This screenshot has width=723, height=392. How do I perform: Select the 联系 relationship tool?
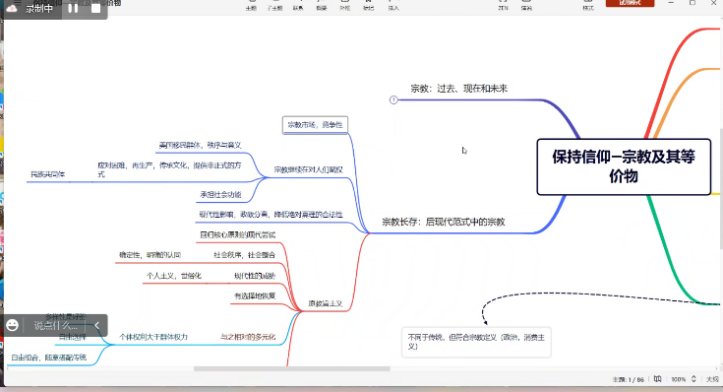pyautogui.click(x=298, y=6)
